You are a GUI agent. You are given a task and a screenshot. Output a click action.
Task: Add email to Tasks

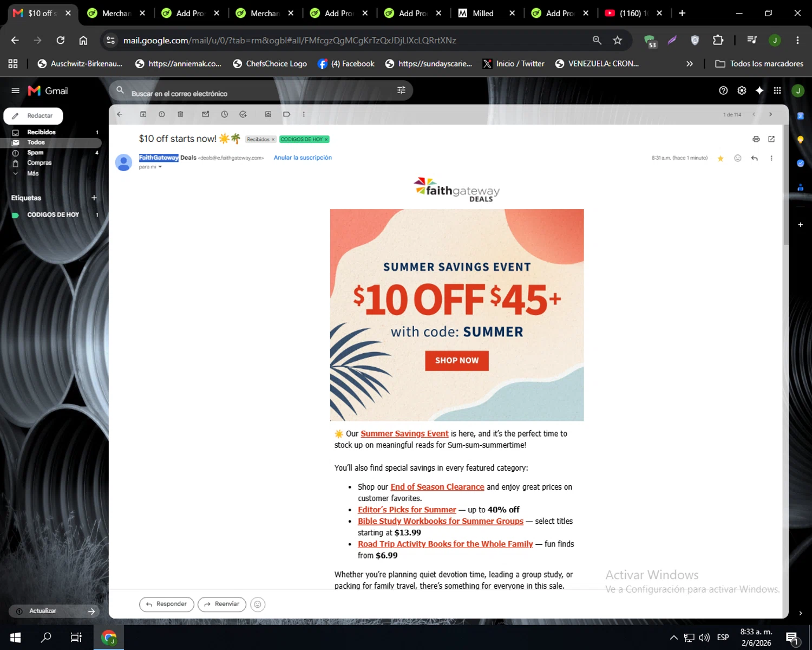click(243, 114)
